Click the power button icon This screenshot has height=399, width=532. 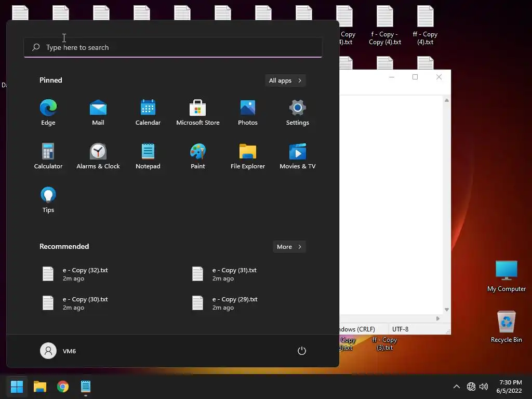pos(302,351)
